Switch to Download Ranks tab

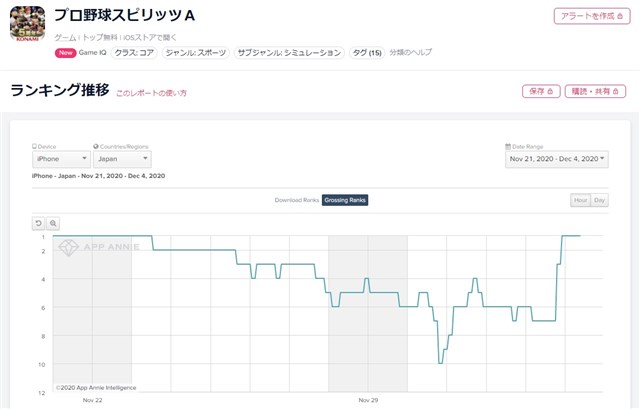click(x=297, y=200)
